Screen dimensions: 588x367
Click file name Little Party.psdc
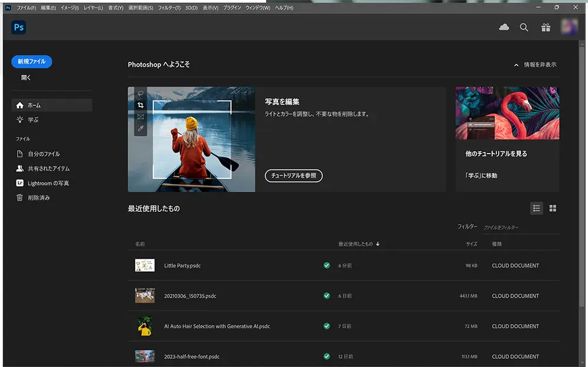pos(182,266)
